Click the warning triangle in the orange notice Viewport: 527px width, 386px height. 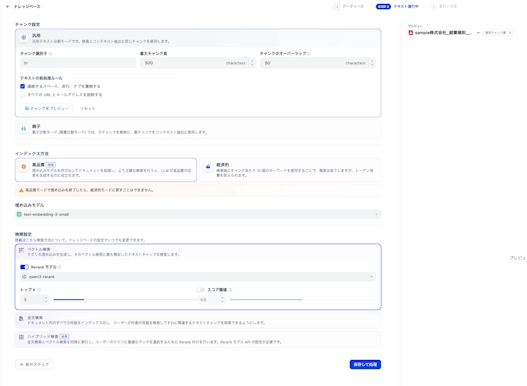click(21, 190)
